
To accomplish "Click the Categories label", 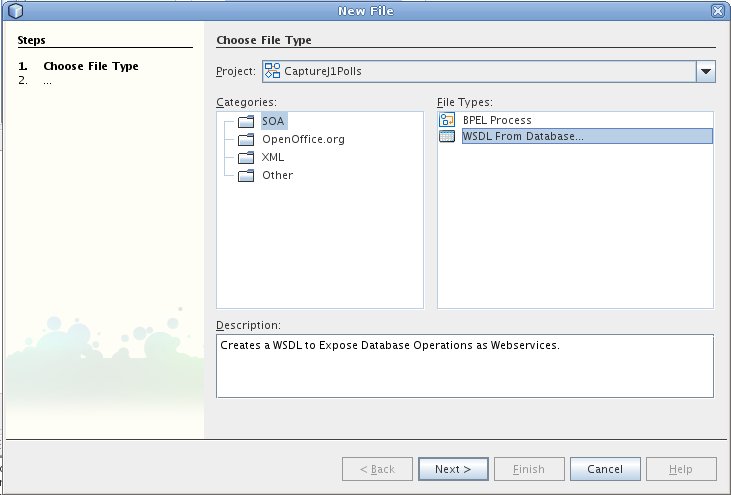I will pos(246,102).
